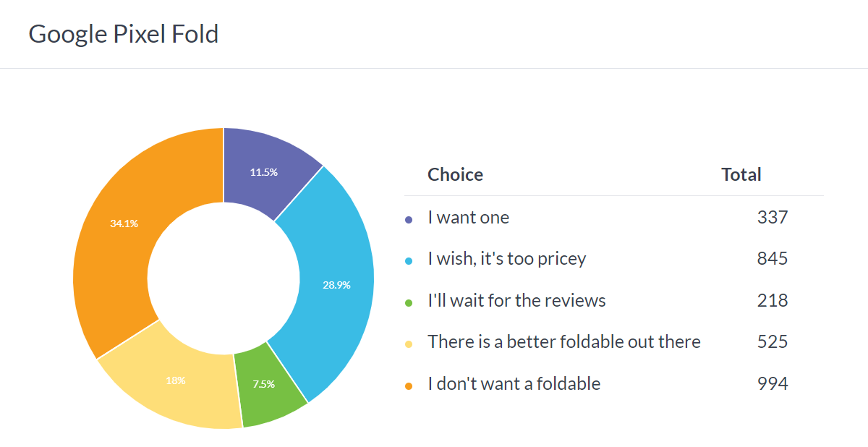This screenshot has height=447, width=868.
Task: Click the orange 34.1% chart segment
Action: [x=123, y=224]
